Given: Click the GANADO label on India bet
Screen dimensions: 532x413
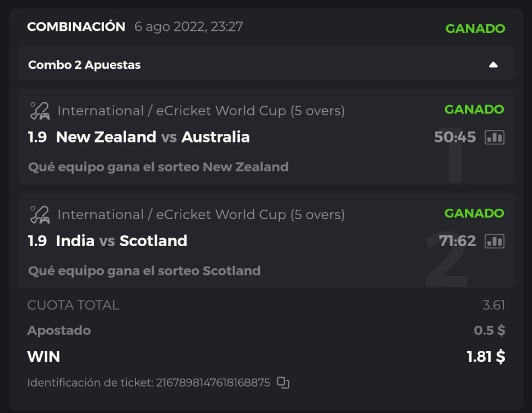Looking at the screenshot, I should (x=474, y=213).
